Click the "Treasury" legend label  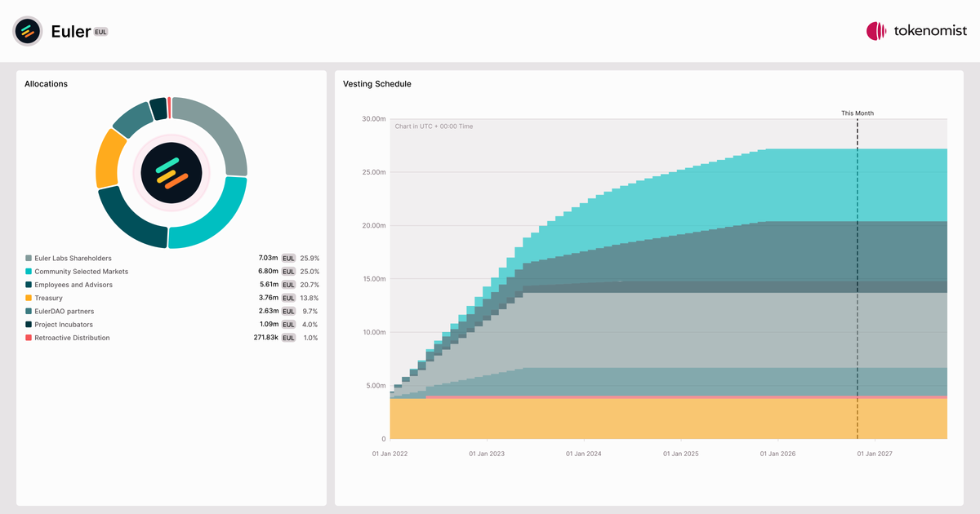click(48, 298)
